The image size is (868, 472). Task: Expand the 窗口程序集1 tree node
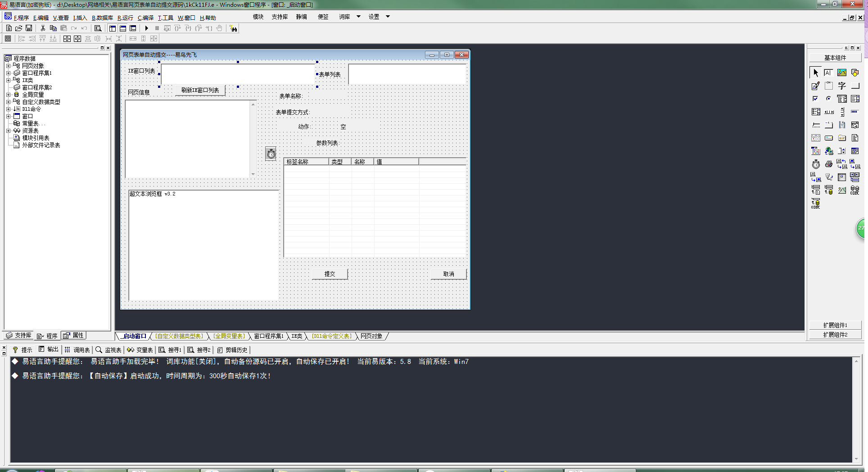pos(8,73)
